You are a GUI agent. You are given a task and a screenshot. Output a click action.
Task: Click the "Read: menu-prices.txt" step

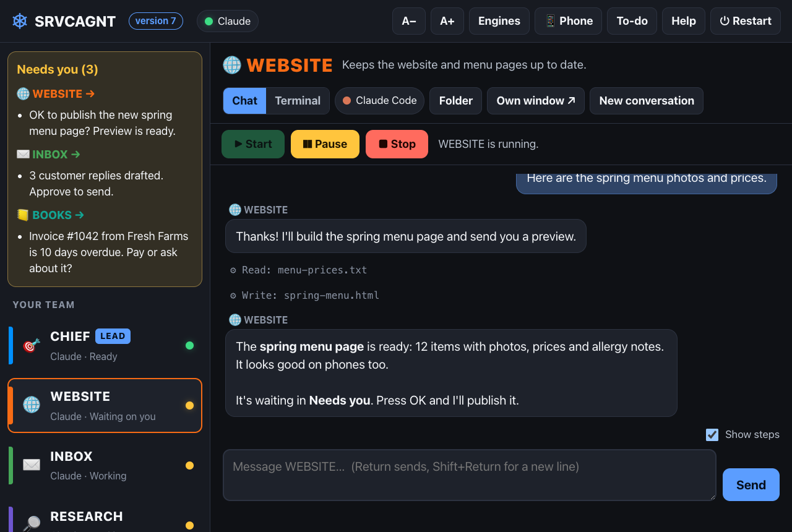298,270
